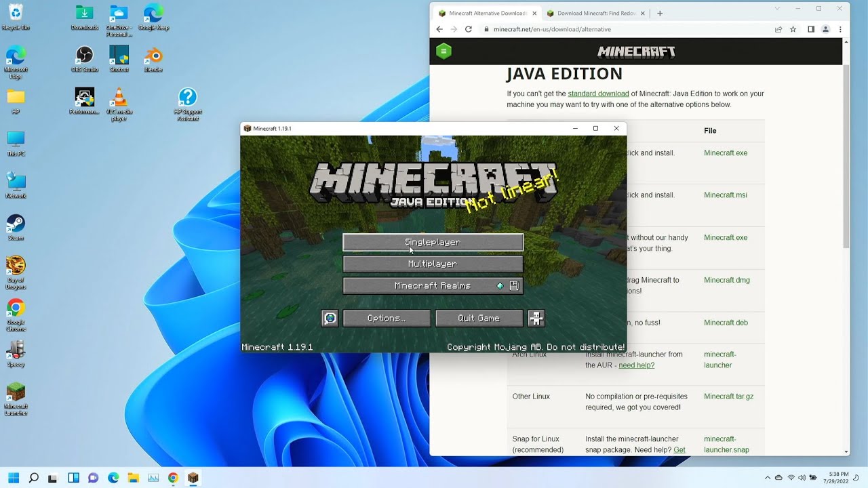Open the Chrome profile avatar

pos(825,29)
